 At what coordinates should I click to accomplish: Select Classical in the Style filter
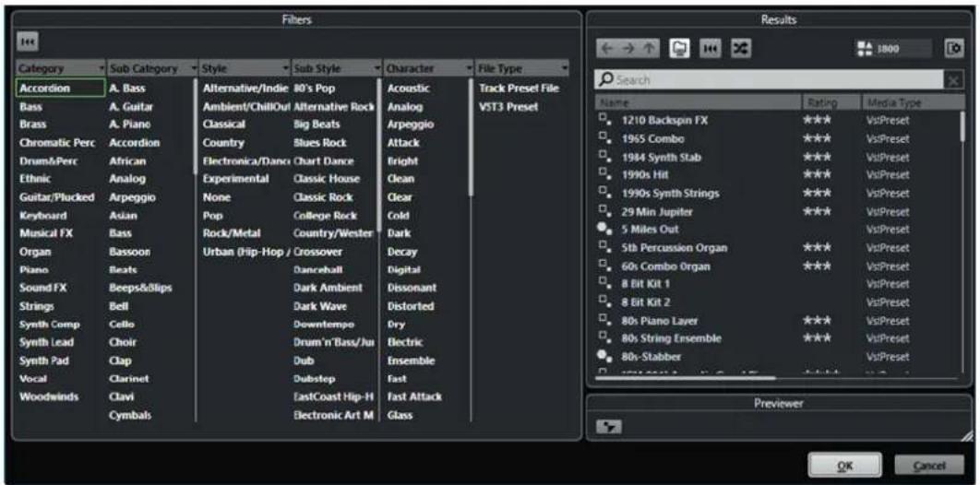tap(224, 124)
